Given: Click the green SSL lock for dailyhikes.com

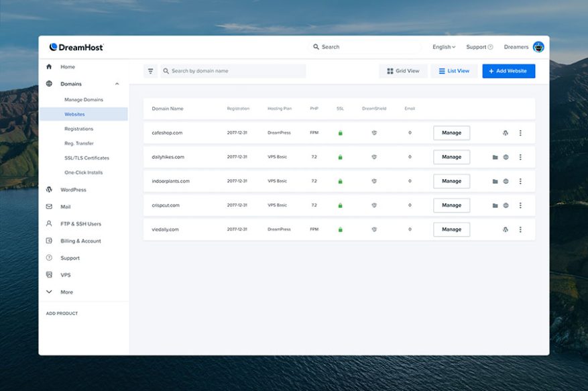Looking at the screenshot, I should pyautogui.click(x=341, y=157).
